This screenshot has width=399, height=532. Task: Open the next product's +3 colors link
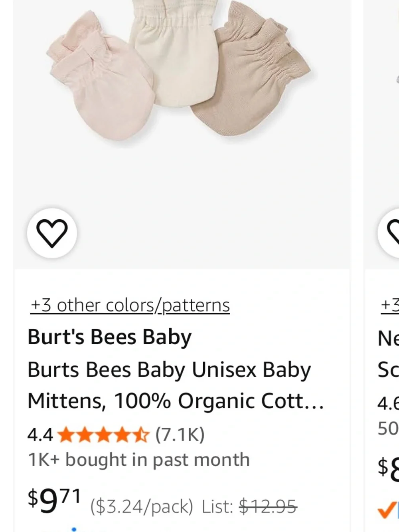(x=390, y=306)
